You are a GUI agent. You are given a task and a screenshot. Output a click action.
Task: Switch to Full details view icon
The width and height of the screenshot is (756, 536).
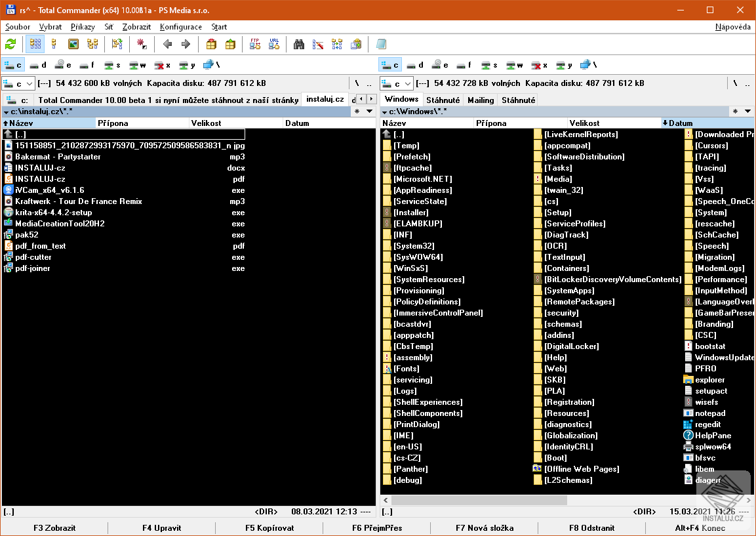coord(54,45)
